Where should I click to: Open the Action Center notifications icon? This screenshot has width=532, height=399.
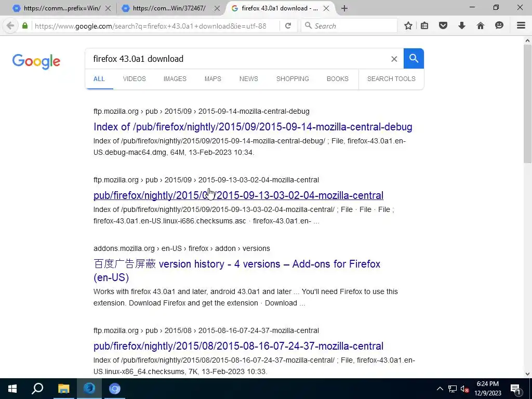[515, 389]
